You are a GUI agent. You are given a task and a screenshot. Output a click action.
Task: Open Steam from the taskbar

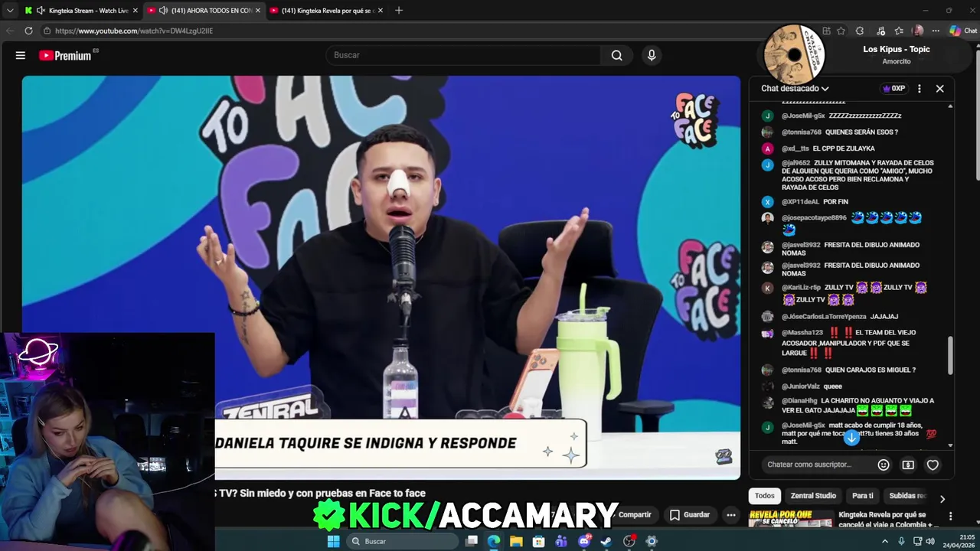[606, 541]
